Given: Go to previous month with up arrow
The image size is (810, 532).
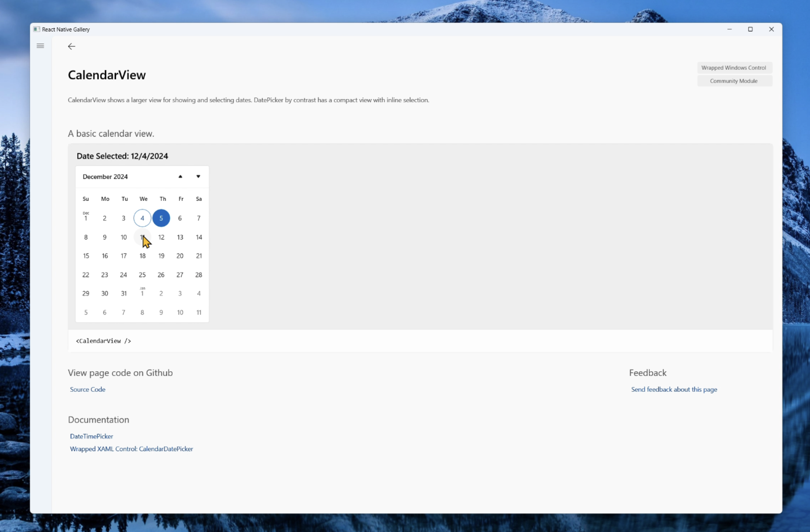Looking at the screenshot, I should coord(180,176).
